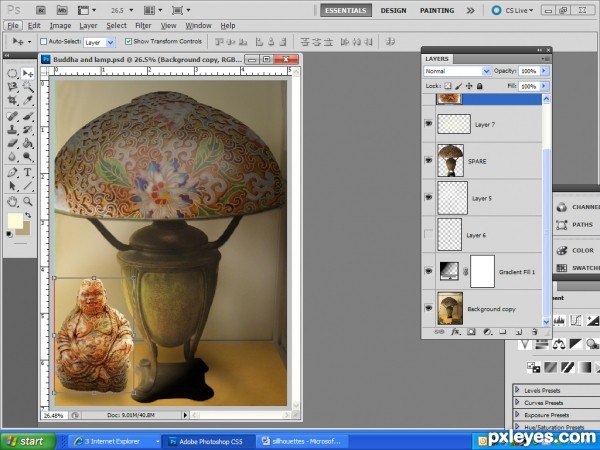Select the History Brush tool
Screen dimensions: 600x450
tap(28, 130)
